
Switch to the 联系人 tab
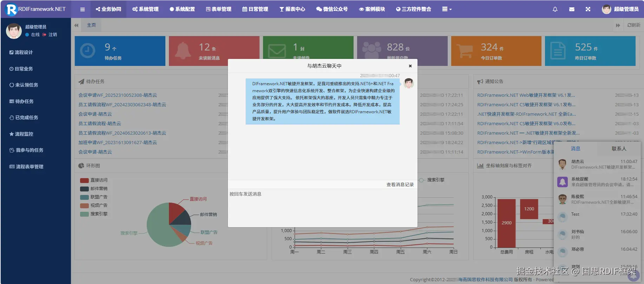click(x=619, y=149)
